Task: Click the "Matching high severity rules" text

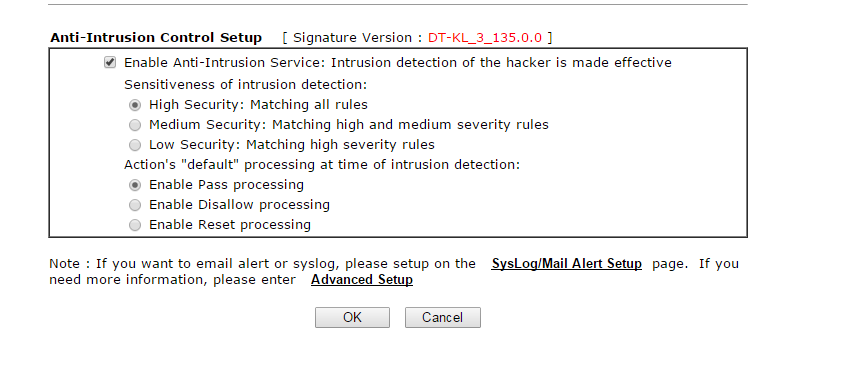Action: pyautogui.click(x=340, y=145)
